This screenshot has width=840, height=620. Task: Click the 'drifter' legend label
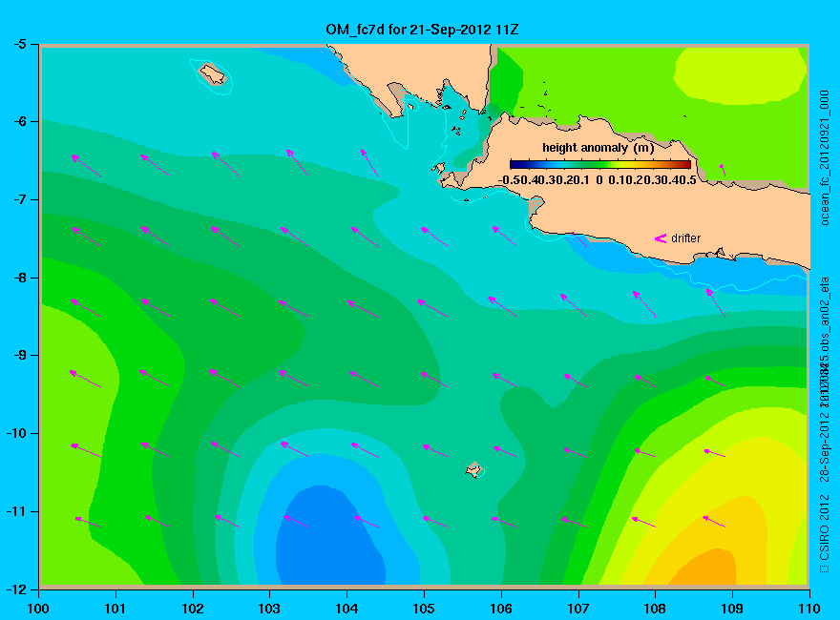[x=685, y=238]
